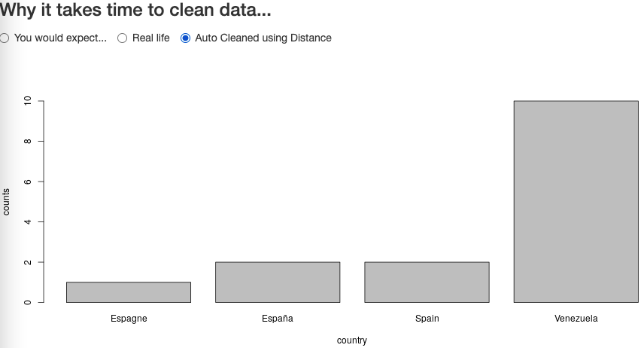Select the "Real life" radio button
Screen dimensions: 644x348
(x=123, y=38)
